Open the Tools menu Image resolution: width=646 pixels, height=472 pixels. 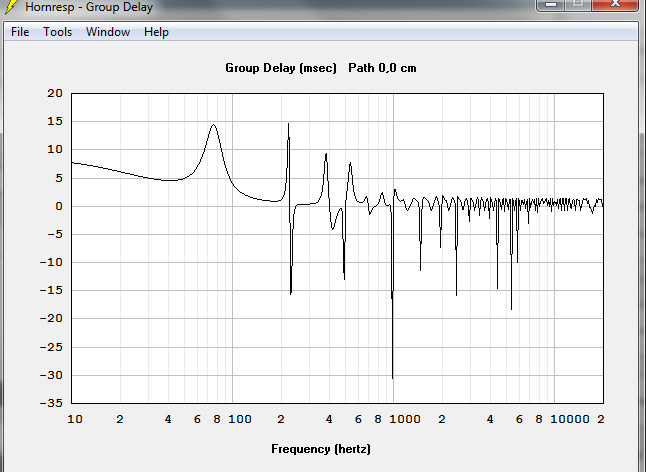point(58,32)
